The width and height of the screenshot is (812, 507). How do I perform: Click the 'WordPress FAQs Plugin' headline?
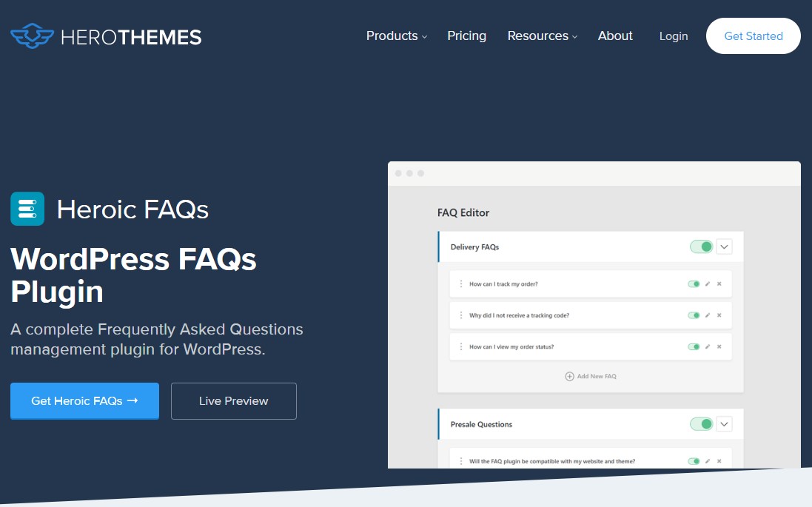tap(133, 275)
